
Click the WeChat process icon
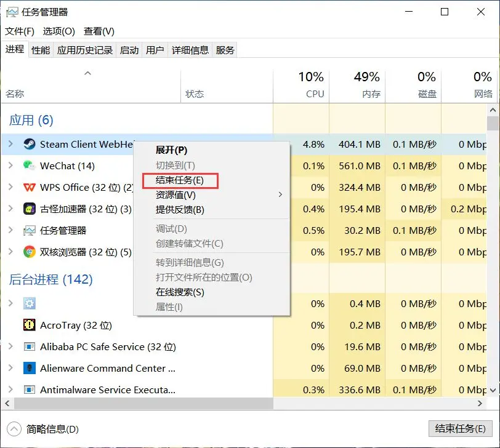point(29,166)
